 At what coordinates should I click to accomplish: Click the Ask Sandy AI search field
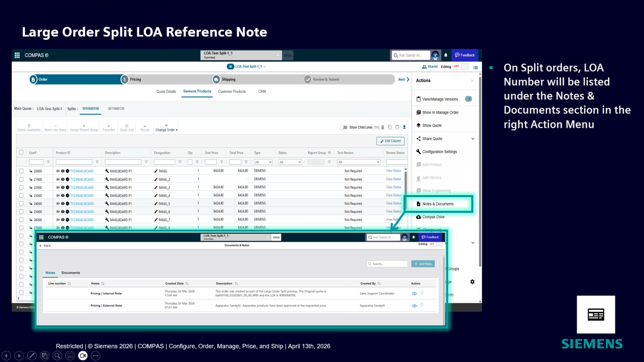(x=411, y=56)
